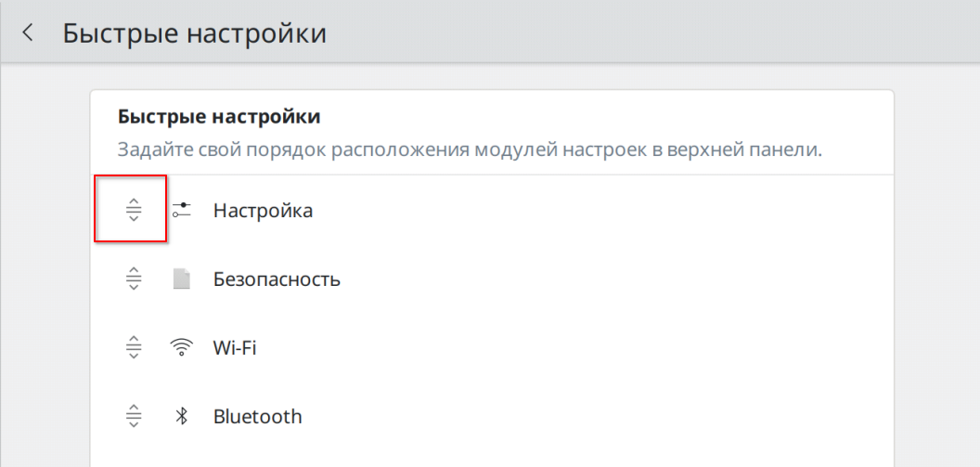
Task: Click the reorder handle for Bluetooth
Action: 134,417
